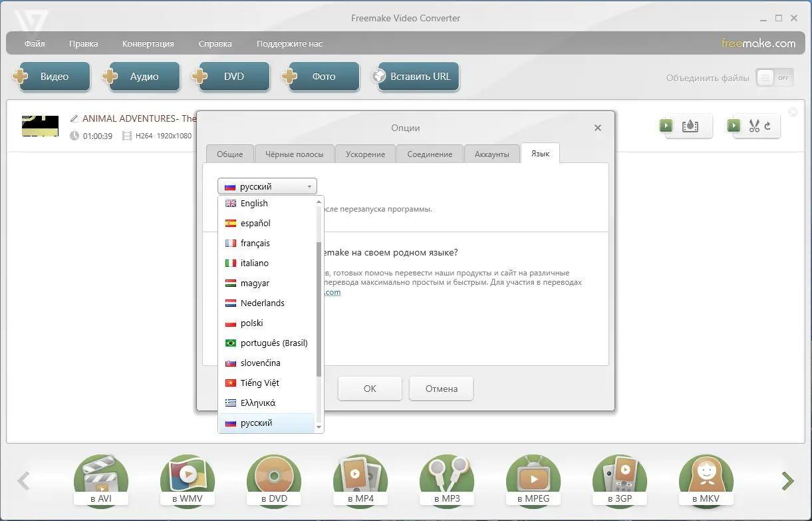Click the Вставить URL globe button
This screenshot has width=812, height=521.
(415, 77)
